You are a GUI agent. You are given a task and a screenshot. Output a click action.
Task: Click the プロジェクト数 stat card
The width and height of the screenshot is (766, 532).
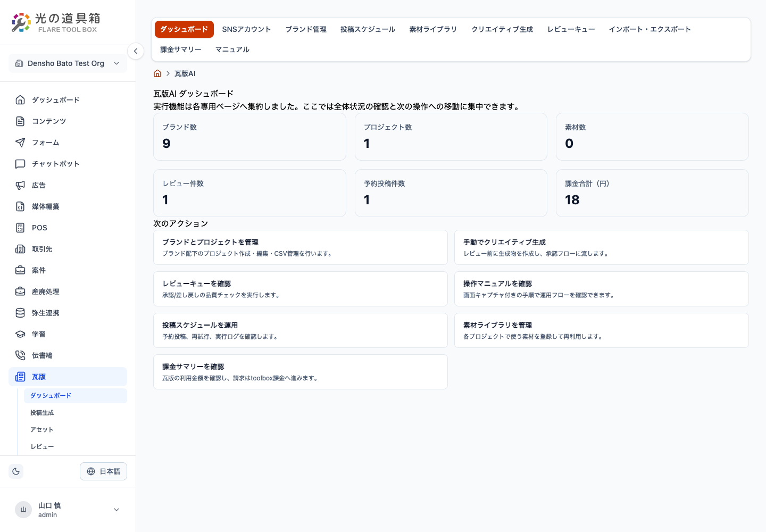click(451, 137)
